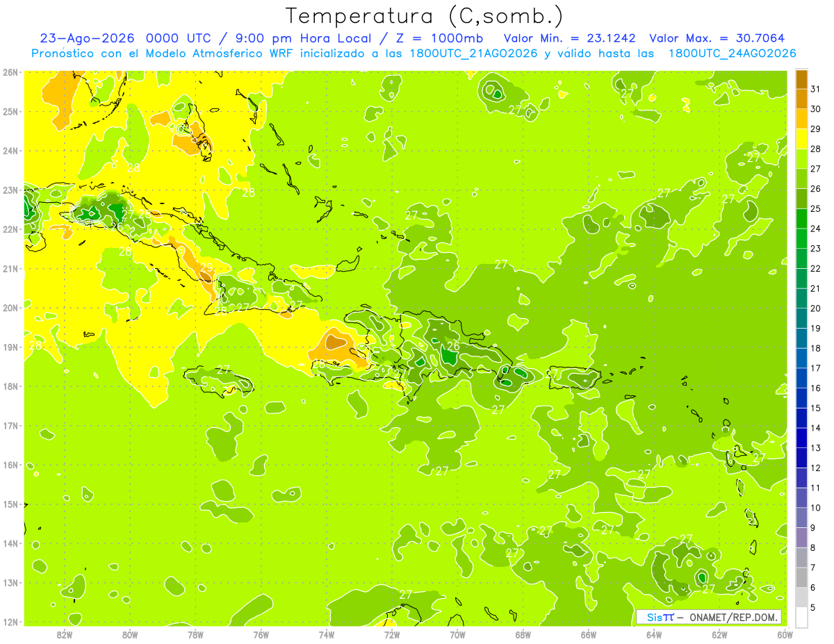The width and height of the screenshot is (834, 644).
Task: Click the color bar segment between 26 and 27
Action: click(801, 179)
